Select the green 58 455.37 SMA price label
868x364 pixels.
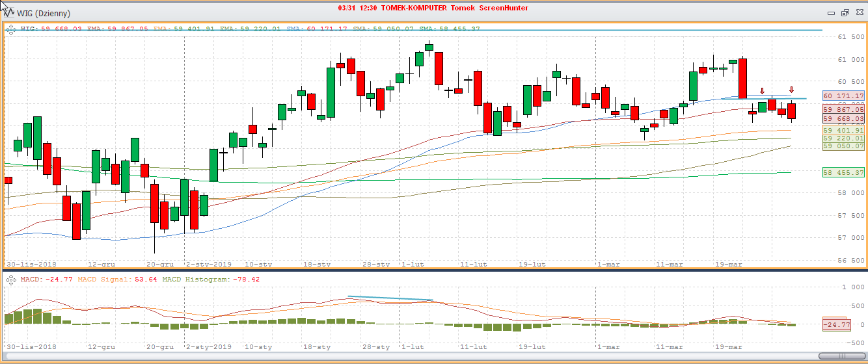[843, 172]
